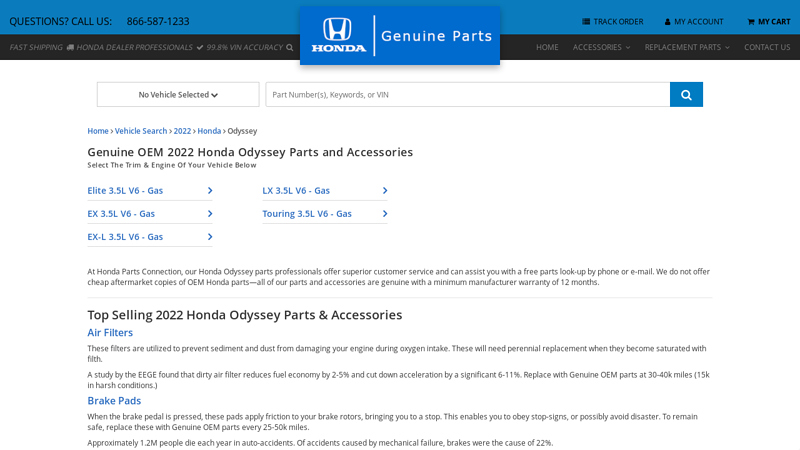Click the Home breadcrumb link
The image size is (800, 450).
click(98, 131)
